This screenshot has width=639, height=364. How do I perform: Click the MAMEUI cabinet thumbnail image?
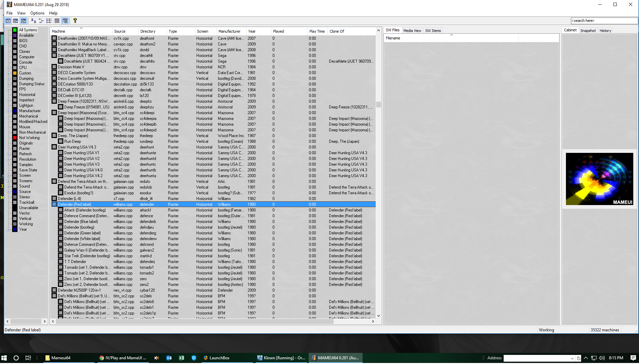point(599,179)
